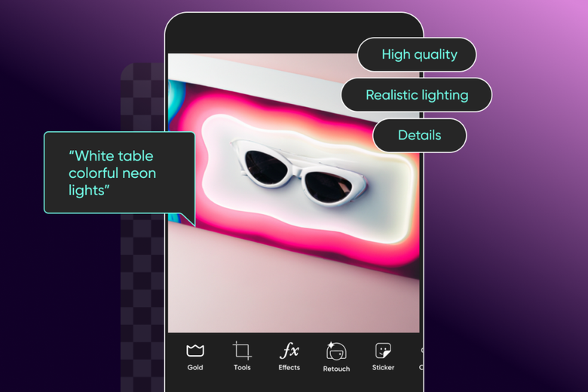Click the Realistic lighting tag
This screenshot has width=588, height=392.
417,95
